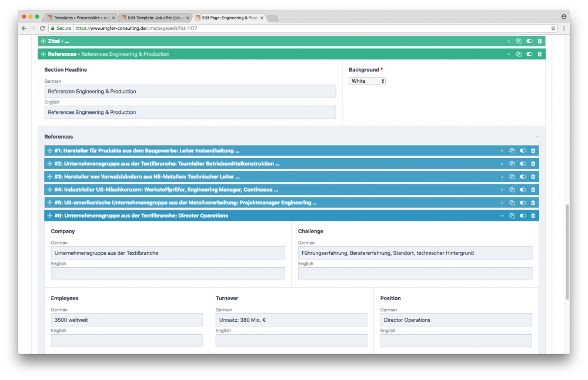The height and width of the screenshot is (380, 588).
Task: Toggle published state of reference #4
Action: pyautogui.click(x=523, y=190)
